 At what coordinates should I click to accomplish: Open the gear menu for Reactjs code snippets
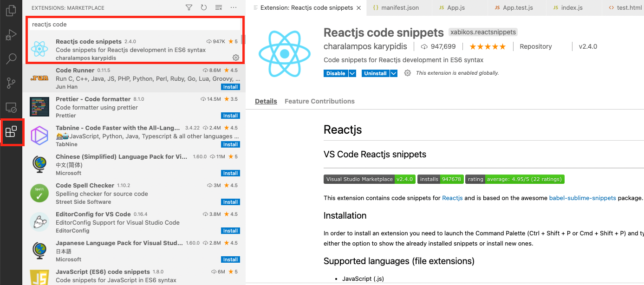click(236, 58)
